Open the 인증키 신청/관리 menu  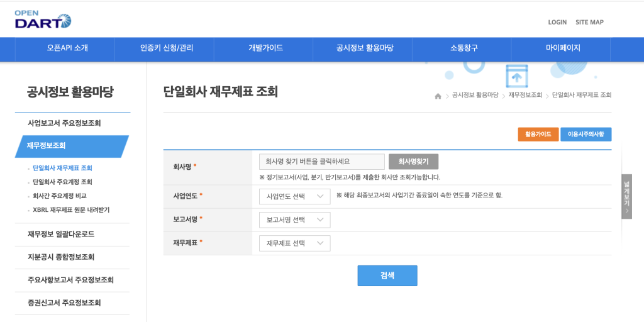pos(167,48)
